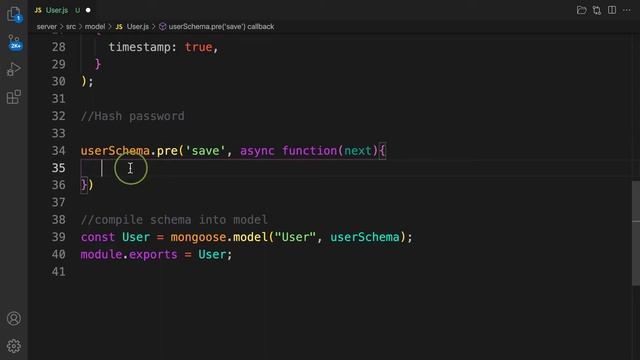Image resolution: width=640 pixels, height=360 pixels.
Task: Open the Run and Debug view
Action: (x=13, y=69)
